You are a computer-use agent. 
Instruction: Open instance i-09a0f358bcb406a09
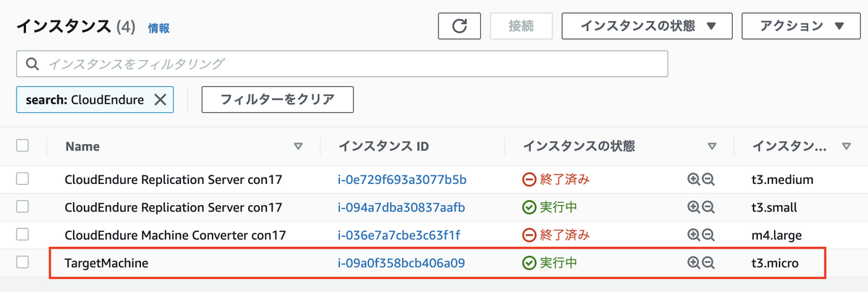(x=401, y=263)
